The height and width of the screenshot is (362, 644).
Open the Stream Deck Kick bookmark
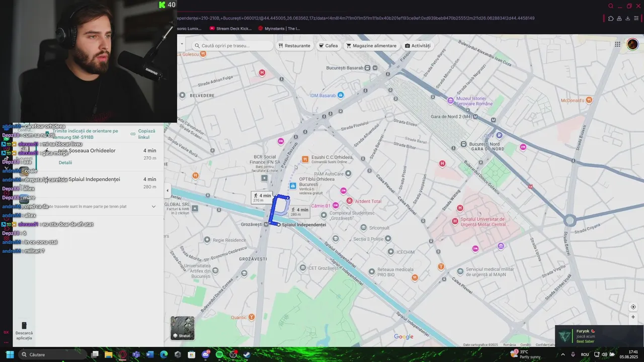(230, 29)
